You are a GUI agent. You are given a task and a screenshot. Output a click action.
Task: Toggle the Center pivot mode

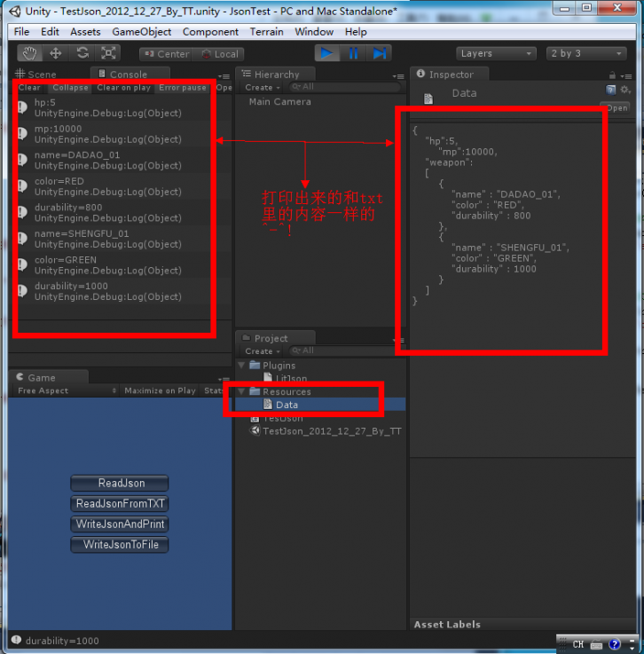coord(166,54)
